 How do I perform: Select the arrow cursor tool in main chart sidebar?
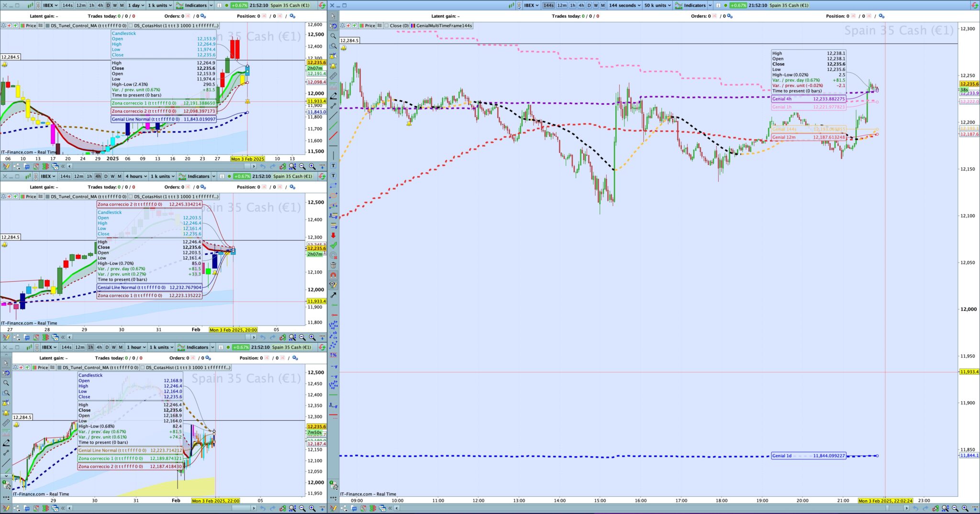pos(333,16)
